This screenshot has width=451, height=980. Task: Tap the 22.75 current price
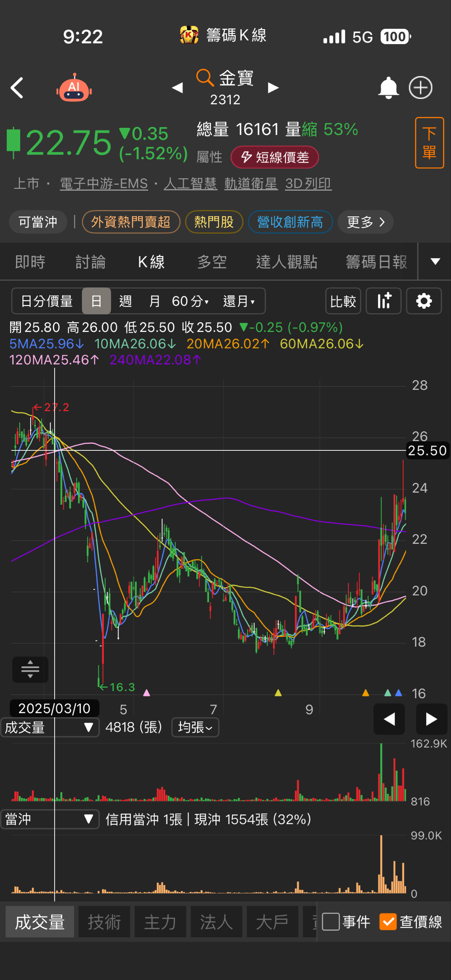[69, 142]
